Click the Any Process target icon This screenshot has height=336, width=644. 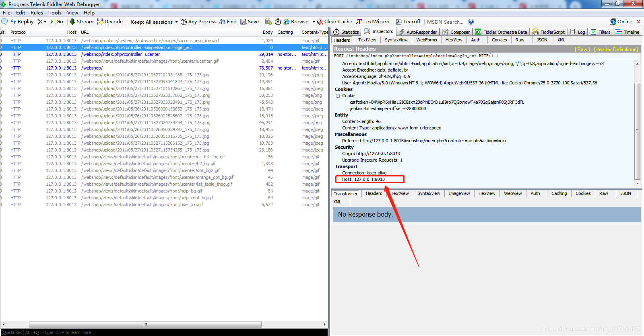pyautogui.click(x=184, y=22)
